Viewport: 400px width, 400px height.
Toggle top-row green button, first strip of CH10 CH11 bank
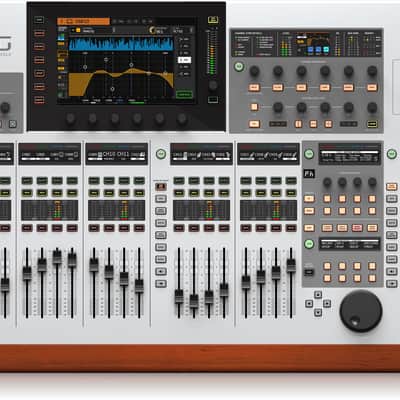[x=94, y=181]
